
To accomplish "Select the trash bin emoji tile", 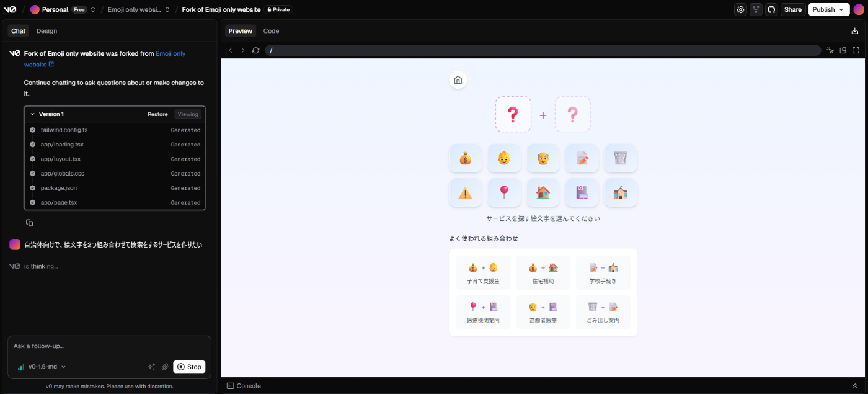I will click(x=621, y=158).
